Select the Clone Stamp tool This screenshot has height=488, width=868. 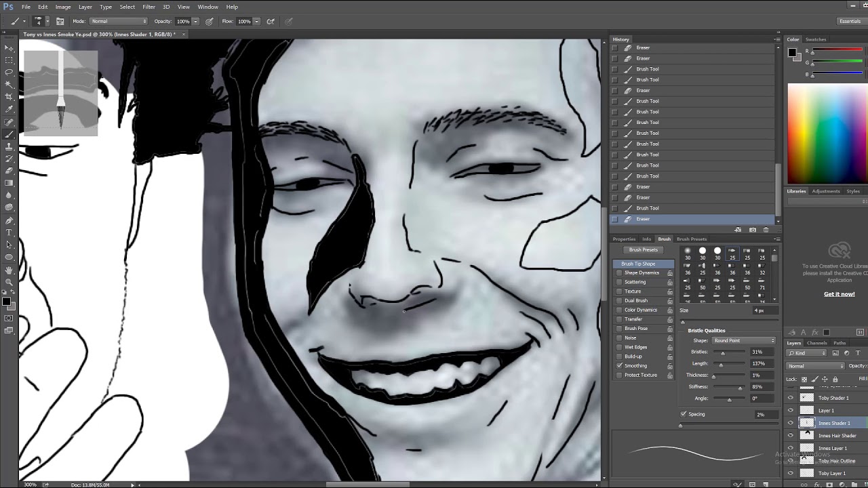coord(9,146)
